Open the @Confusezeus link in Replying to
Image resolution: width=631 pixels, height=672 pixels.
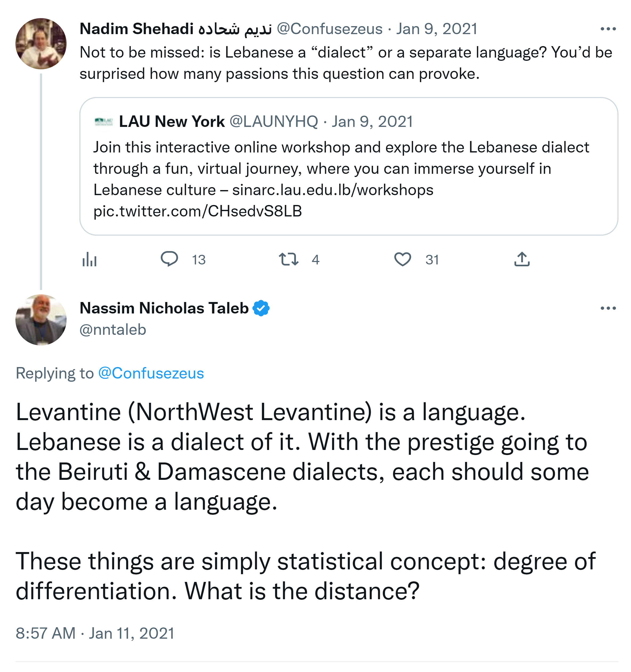151,373
